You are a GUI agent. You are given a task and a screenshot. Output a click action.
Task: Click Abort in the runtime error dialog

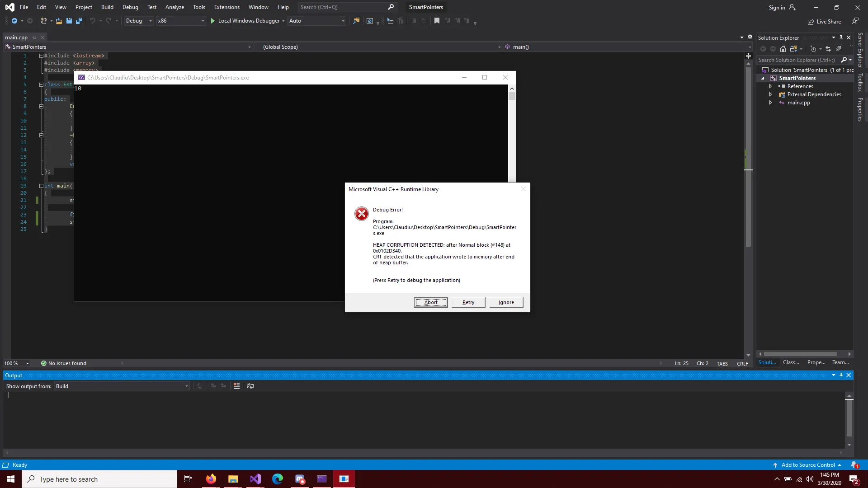pos(431,302)
